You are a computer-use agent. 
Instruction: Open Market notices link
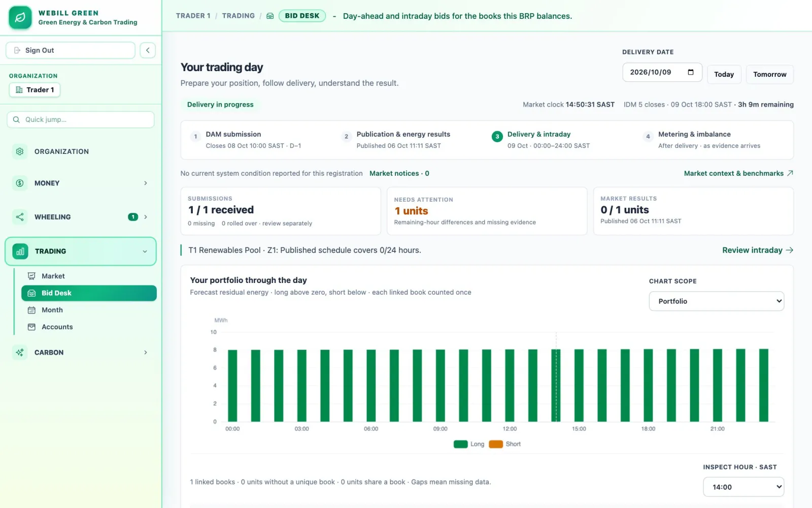[399, 173]
